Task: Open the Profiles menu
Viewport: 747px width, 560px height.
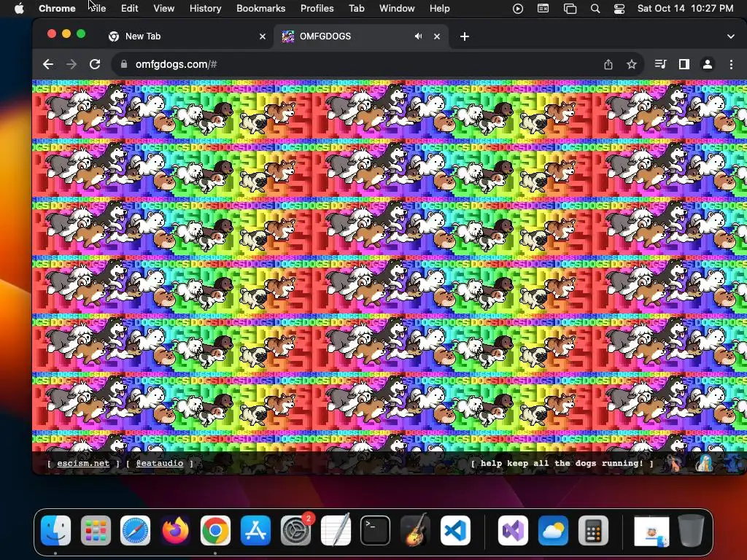Action: pos(317,9)
